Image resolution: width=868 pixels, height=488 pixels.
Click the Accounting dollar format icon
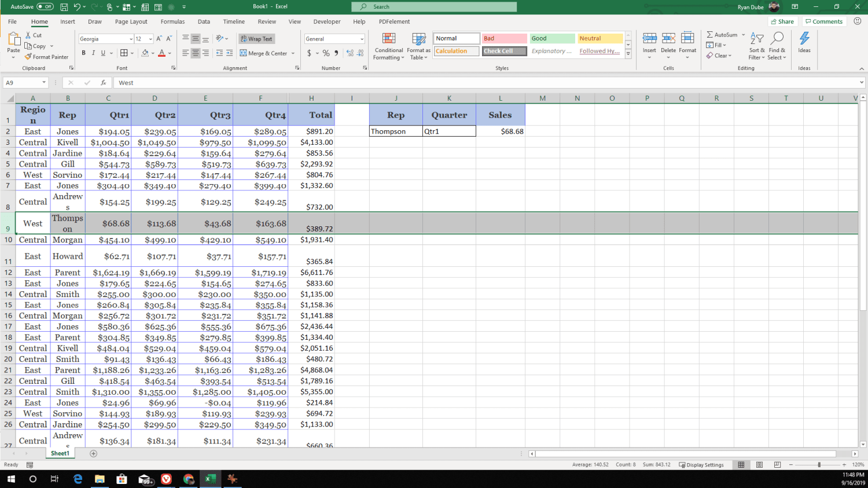(309, 53)
